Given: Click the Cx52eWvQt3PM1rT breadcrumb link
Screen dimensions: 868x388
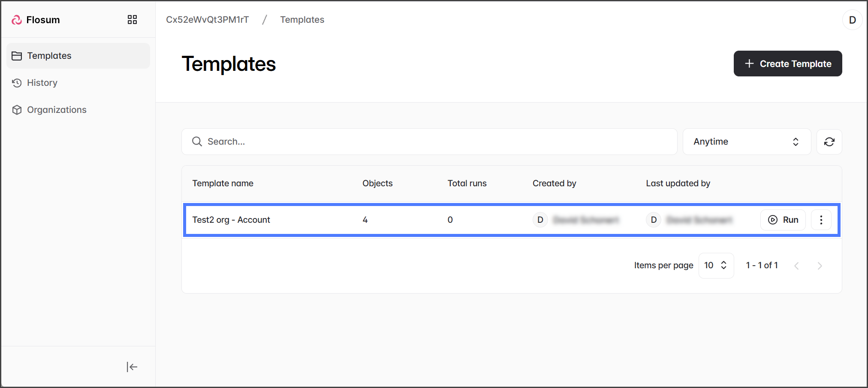Looking at the screenshot, I should 207,20.
